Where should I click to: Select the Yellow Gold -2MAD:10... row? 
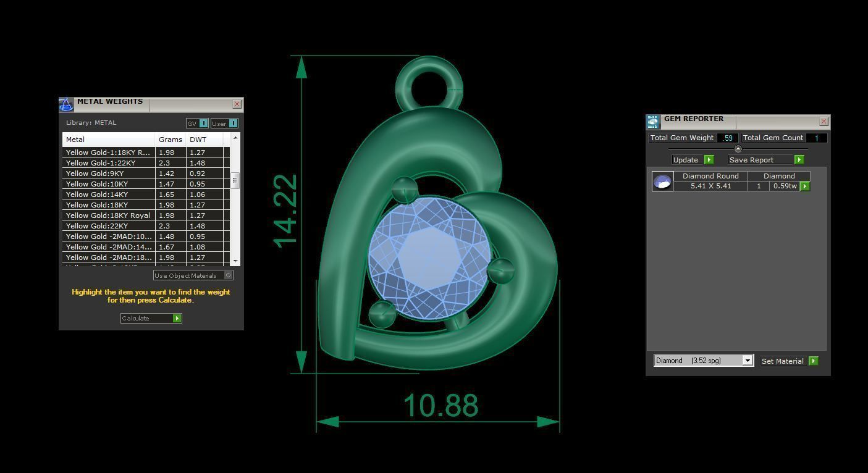(x=146, y=236)
